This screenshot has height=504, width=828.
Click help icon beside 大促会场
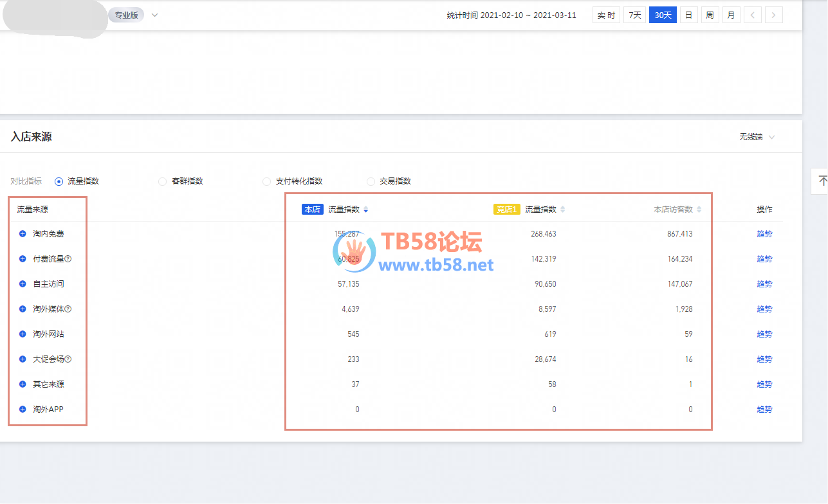[x=68, y=359]
